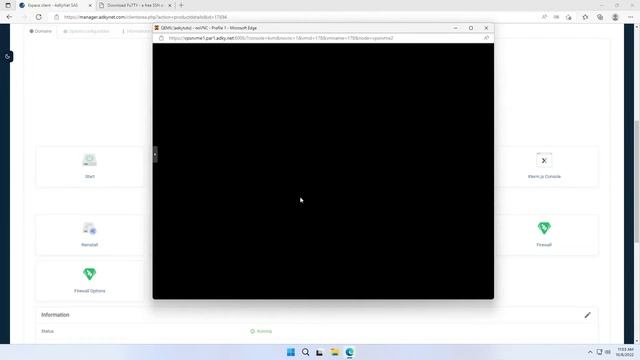Click Read aloud icon in main toolbar
Image resolution: width=640 pixels, height=360 pixels.
pyautogui.click(x=544, y=17)
